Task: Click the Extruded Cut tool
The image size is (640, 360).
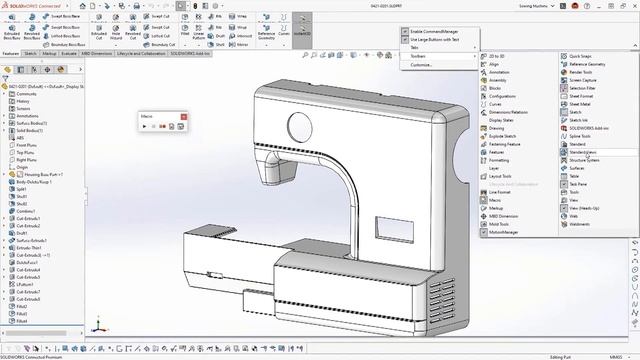Action: tap(99, 32)
